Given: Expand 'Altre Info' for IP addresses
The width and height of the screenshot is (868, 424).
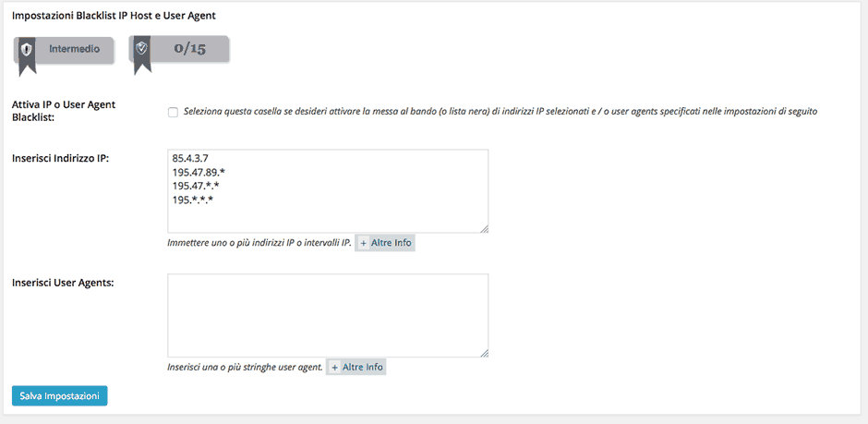Looking at the screenshot, I should [392, 243].
